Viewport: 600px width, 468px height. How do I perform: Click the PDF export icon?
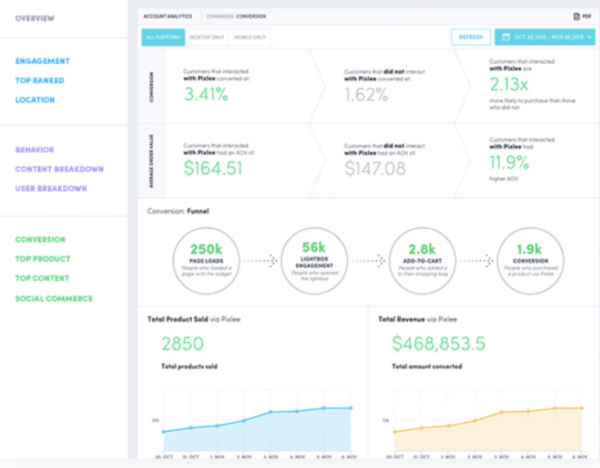point(577,16)
